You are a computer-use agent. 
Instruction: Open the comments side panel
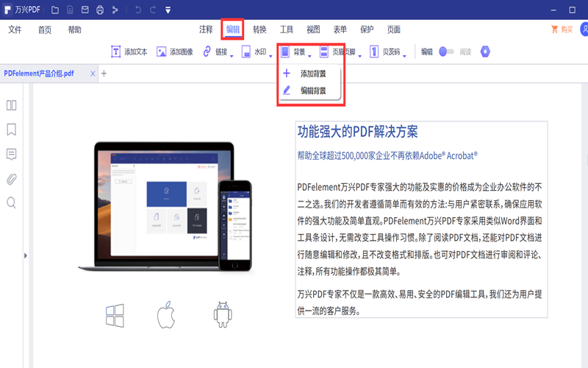tap(11, 154)
